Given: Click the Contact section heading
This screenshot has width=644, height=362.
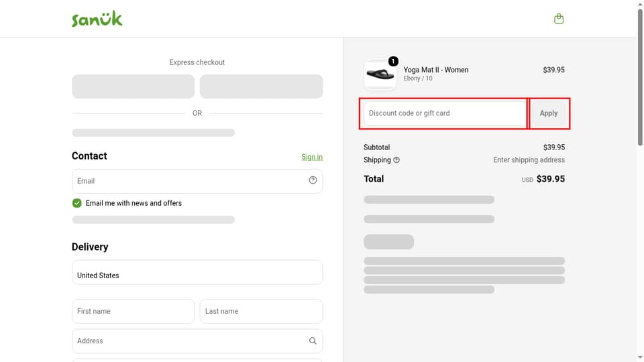Looking at the screenshot, I should tap(89, 156).
